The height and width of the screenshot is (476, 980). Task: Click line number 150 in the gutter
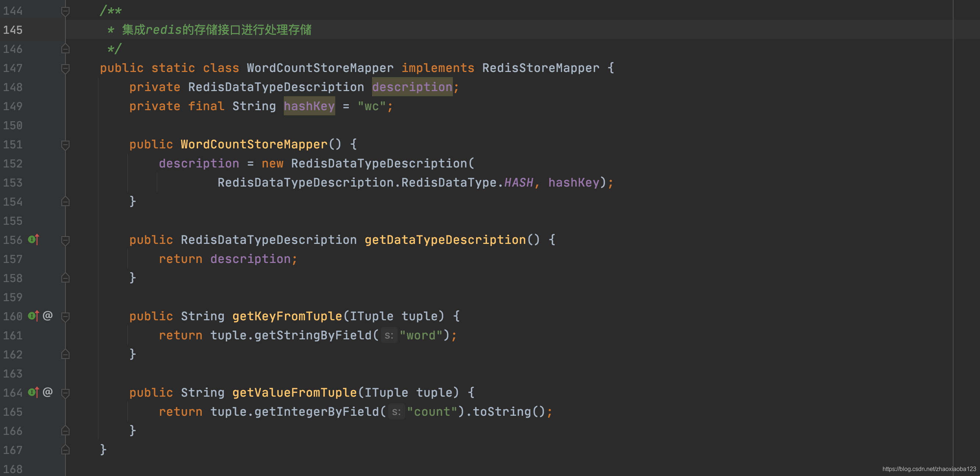click(x=13, y=126)
